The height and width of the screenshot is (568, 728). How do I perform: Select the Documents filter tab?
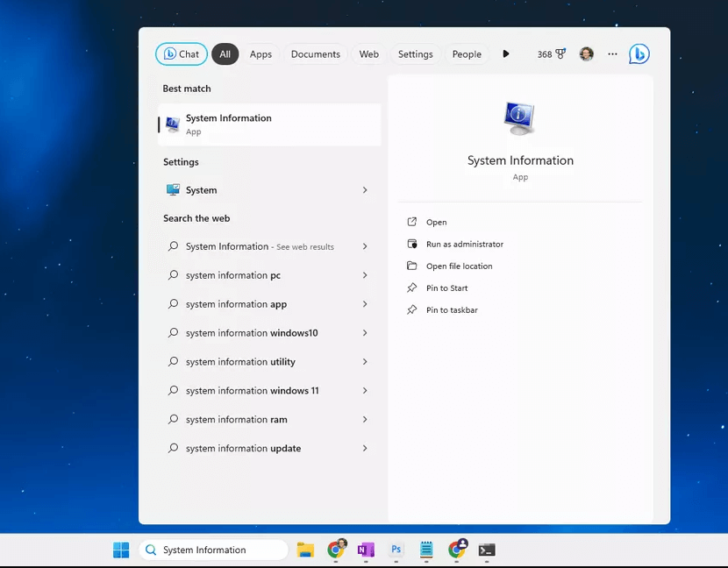pyautogui.click(x=315, y=54)
